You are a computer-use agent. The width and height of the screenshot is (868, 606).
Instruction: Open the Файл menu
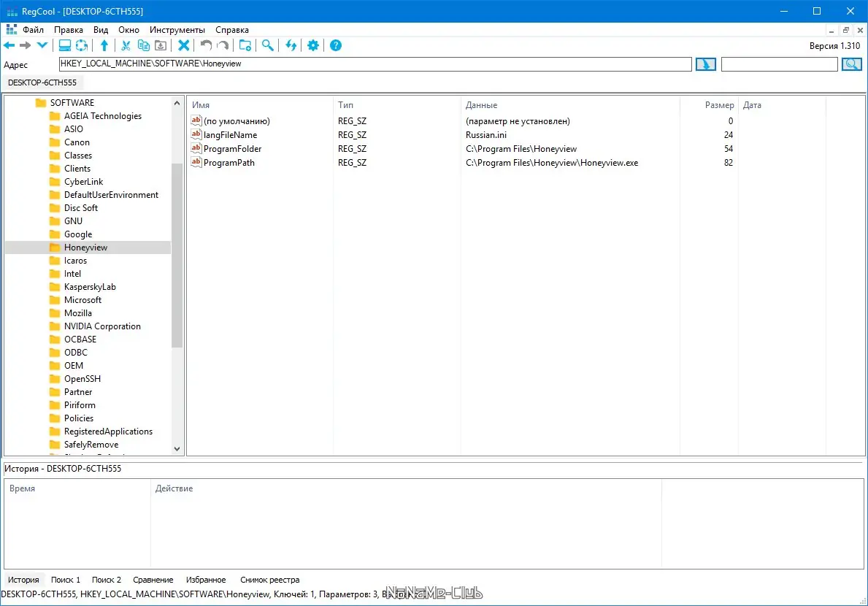click(x=33, y=30)
